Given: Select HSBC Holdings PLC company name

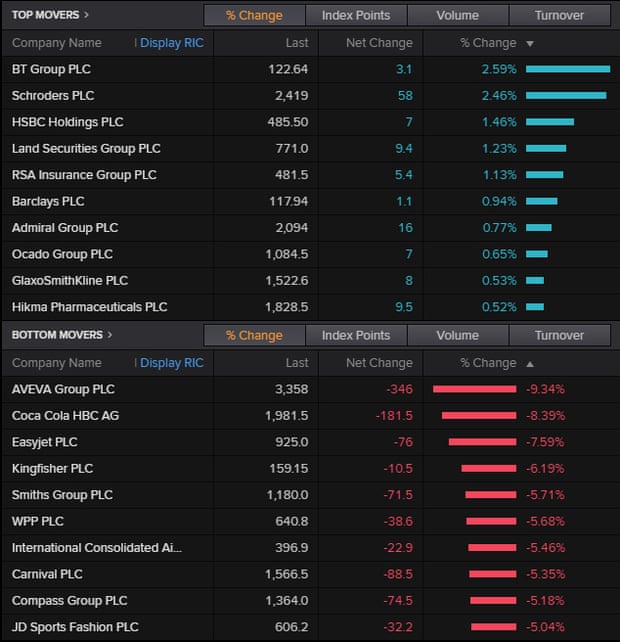Looking at the screenshot, I should (68, 122).
